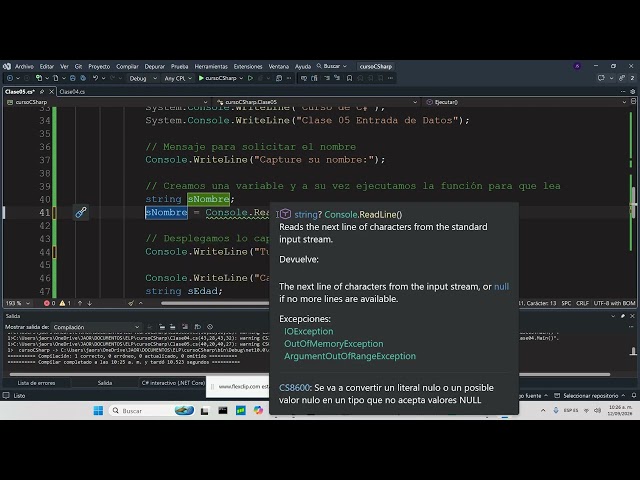Open the Proyecto menu
The width and height of the screenshot is (640, 480).
coord(99,66)
